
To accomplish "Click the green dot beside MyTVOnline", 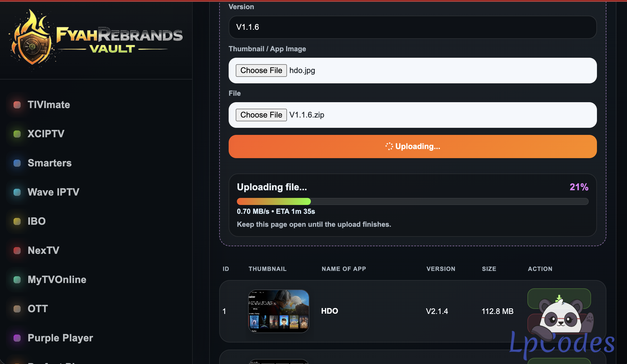I will pyautogui.click(x=17, y=280).
